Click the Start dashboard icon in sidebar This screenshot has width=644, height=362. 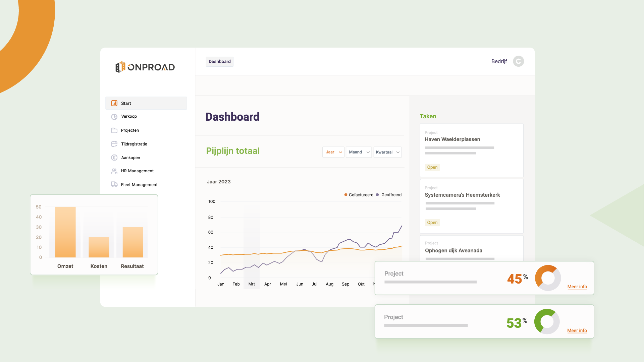click(x=114, y=103)
